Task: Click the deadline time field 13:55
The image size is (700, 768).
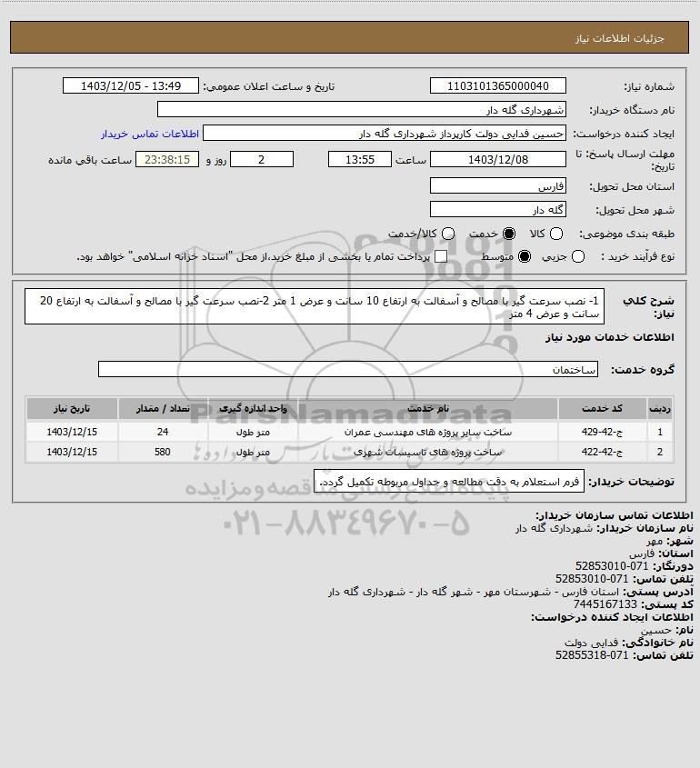Action: (x=360, y=159)
